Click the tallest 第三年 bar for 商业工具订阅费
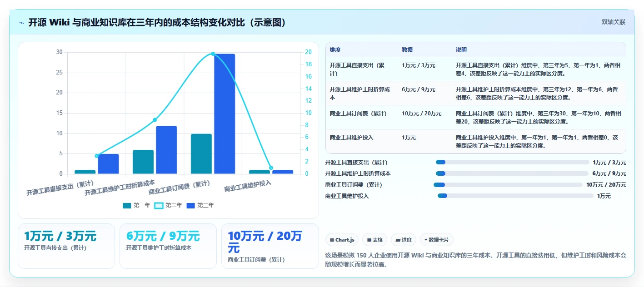 [x=225, y=114]
